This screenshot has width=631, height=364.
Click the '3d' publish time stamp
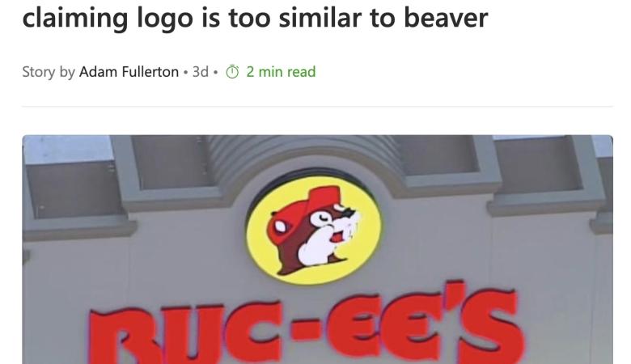(x=201, y=72)
